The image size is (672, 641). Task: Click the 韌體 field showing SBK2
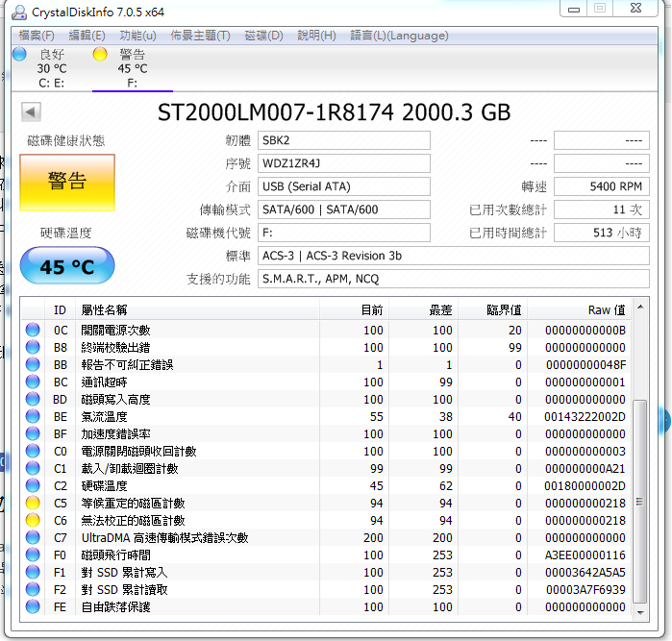click(x=344, y=140)
